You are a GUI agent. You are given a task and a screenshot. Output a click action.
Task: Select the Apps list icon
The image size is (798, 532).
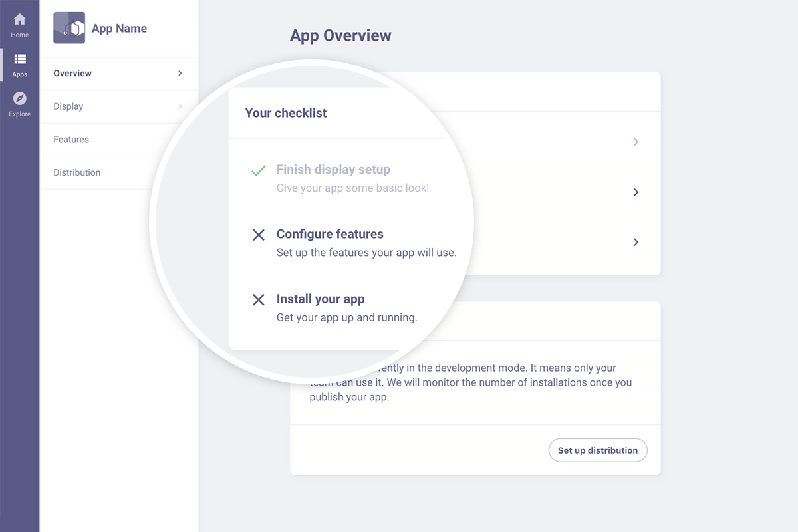20,59
